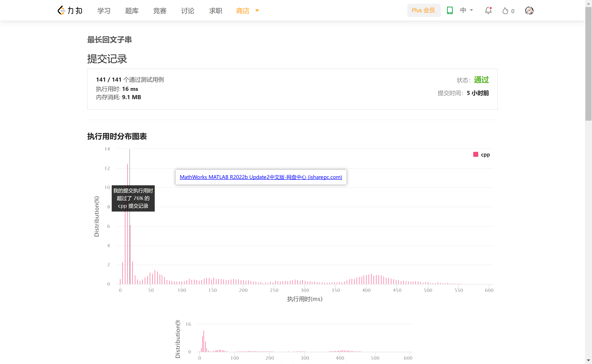Open the 求职 section

(x=216, y=11)
